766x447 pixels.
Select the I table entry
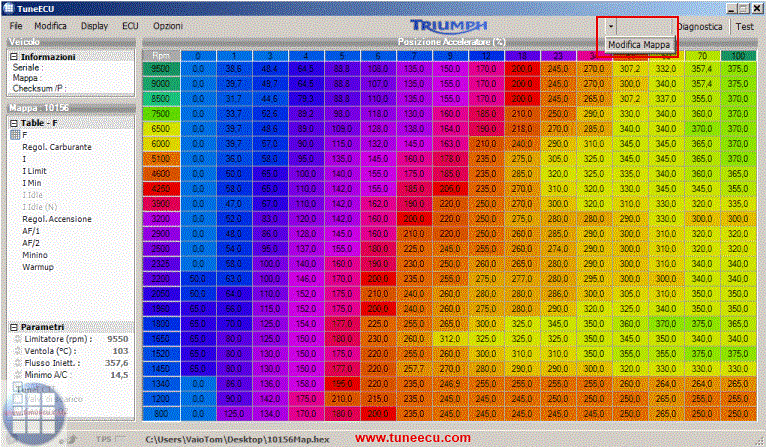[24, 159]
